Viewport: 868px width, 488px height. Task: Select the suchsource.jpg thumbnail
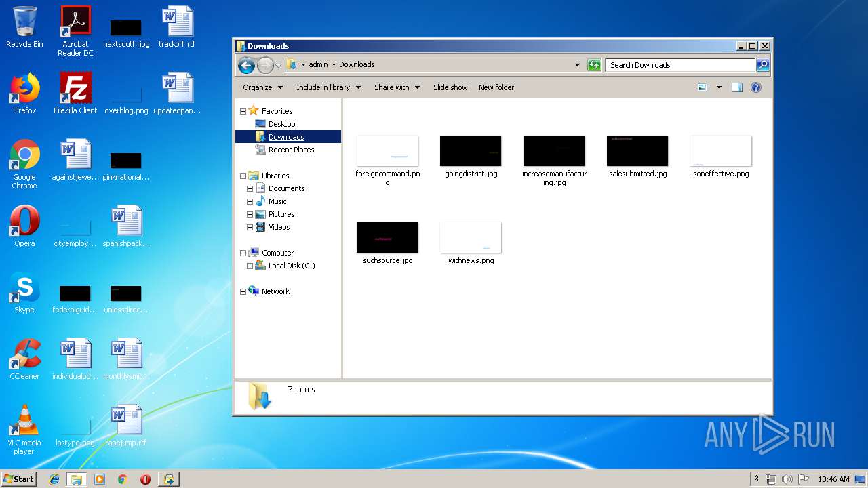coord(387,237)
